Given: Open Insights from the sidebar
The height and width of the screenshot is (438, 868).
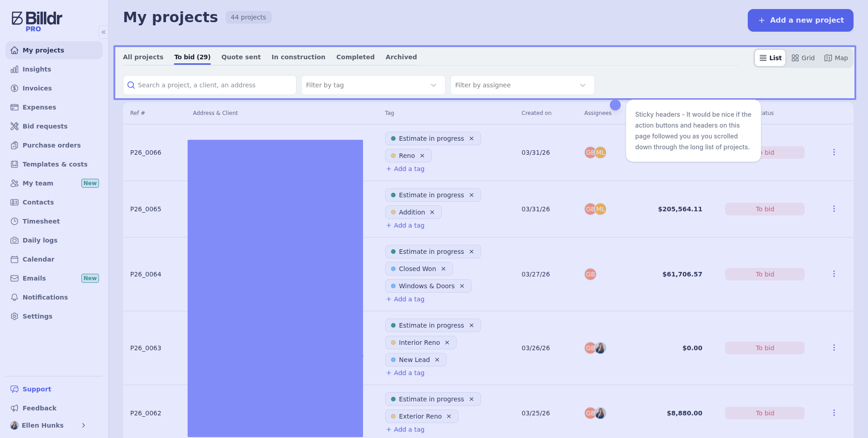Looking at the screenshot, I should point(37,69).
